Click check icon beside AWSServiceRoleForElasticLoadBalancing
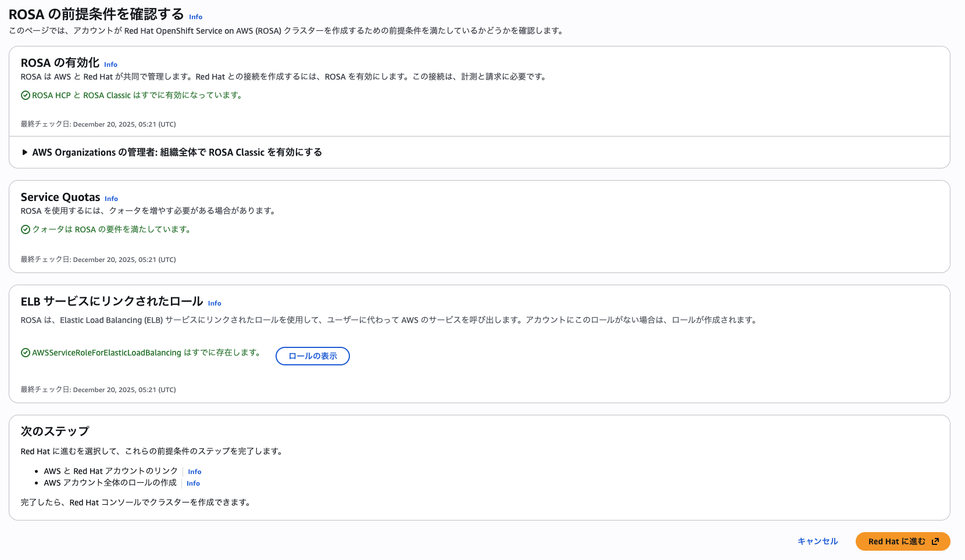This screenshot has height=560, width=965. coord(26,353)
